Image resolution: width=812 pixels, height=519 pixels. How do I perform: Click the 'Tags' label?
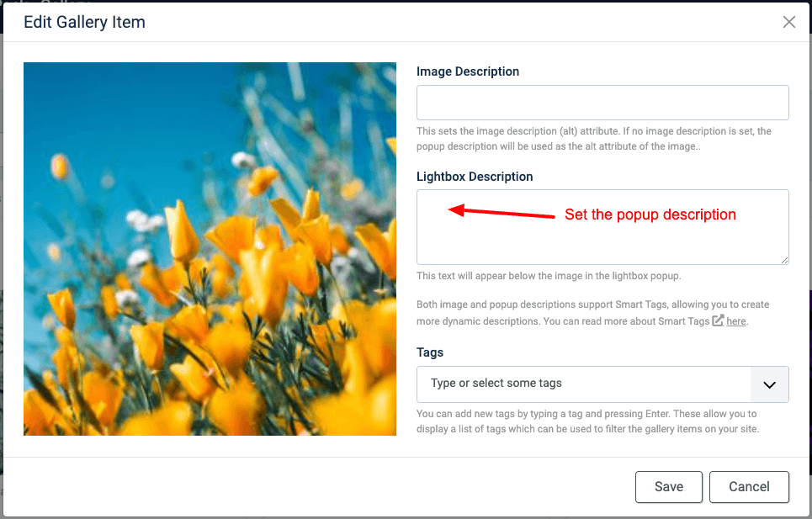tap(430, 352)
